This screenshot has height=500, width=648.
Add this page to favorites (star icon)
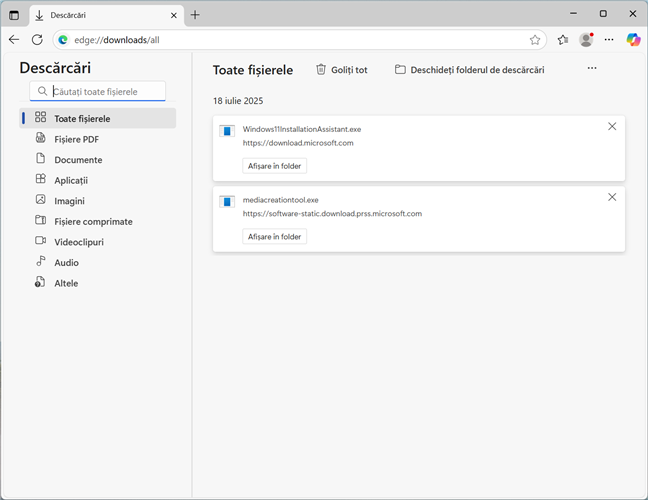pos(535,40)
